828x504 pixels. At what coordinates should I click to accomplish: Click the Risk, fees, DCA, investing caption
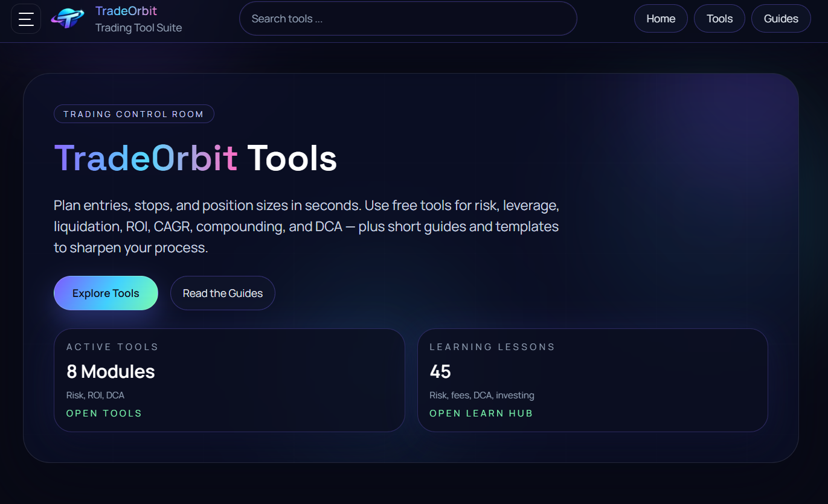click(x=481, y=395)
